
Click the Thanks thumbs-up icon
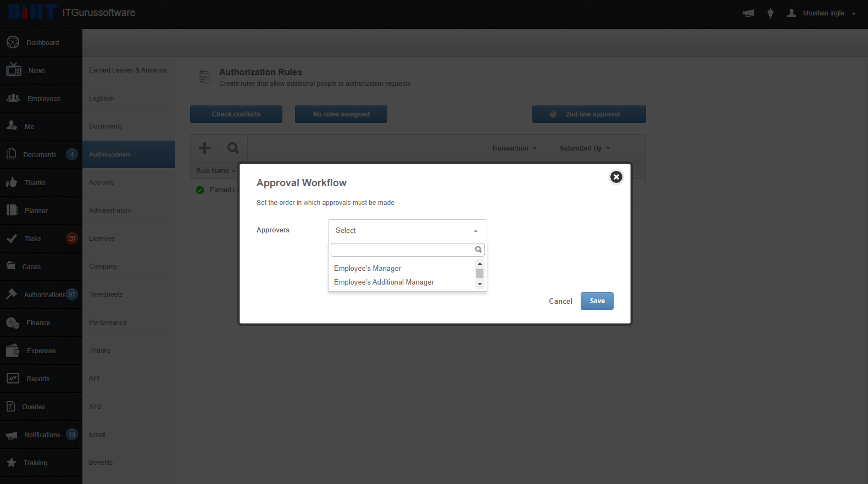[12, 182]
